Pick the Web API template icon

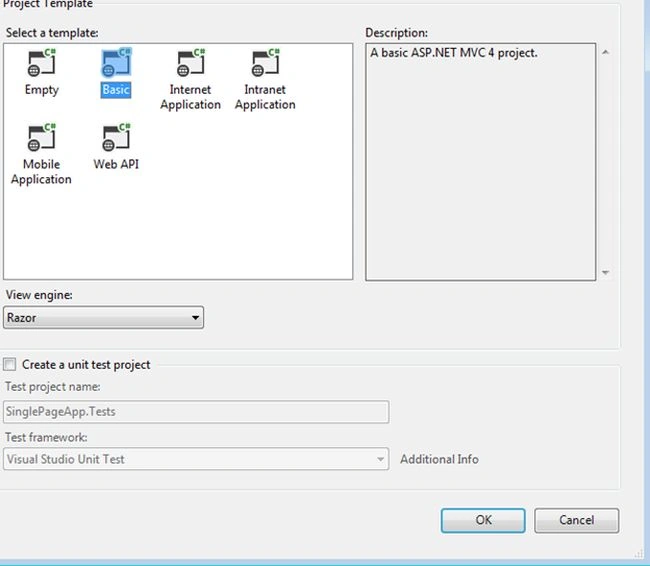coord(116,137)
